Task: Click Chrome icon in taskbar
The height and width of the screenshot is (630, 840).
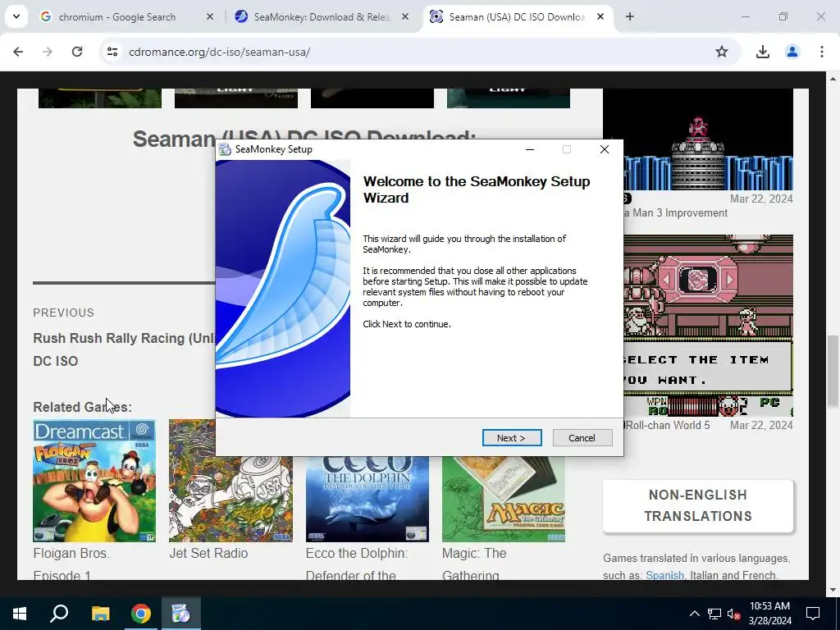Action: coord(141,614)
